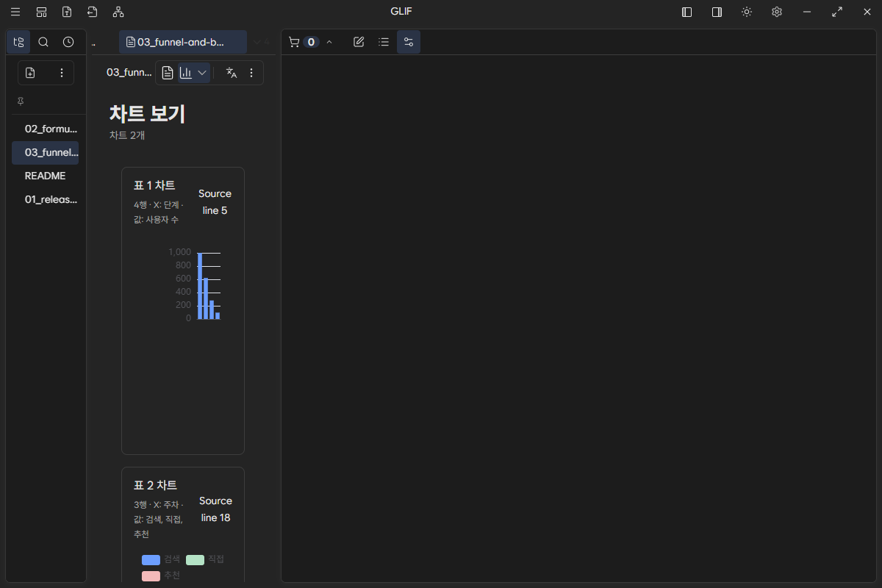Click the 표 1 차트 card title
Image resolution: width=882 pixels, height=588 pixels.
click(x=154, y=185)
